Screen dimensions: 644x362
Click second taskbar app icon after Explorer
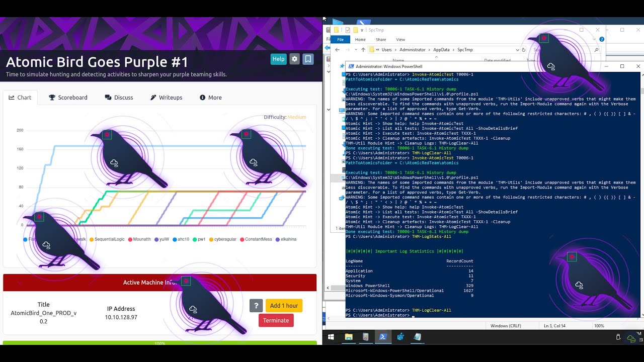(366, 337)
